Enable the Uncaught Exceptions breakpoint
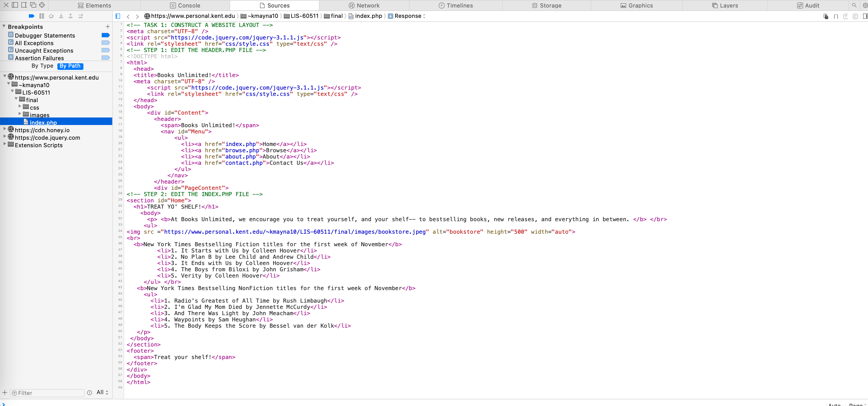The image size is (868, 406). (x=105, y=50)
